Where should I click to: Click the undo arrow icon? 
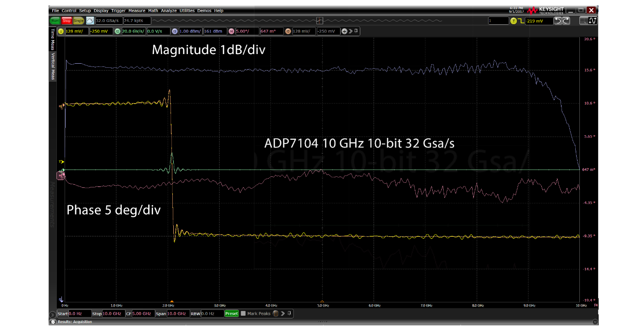[x=557, y=21]
